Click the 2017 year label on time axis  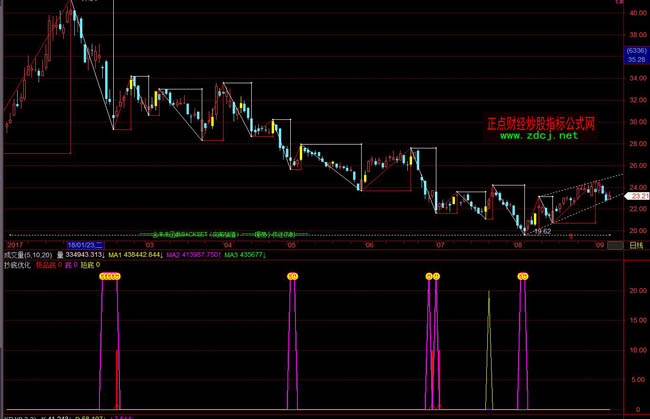point(14,244)
